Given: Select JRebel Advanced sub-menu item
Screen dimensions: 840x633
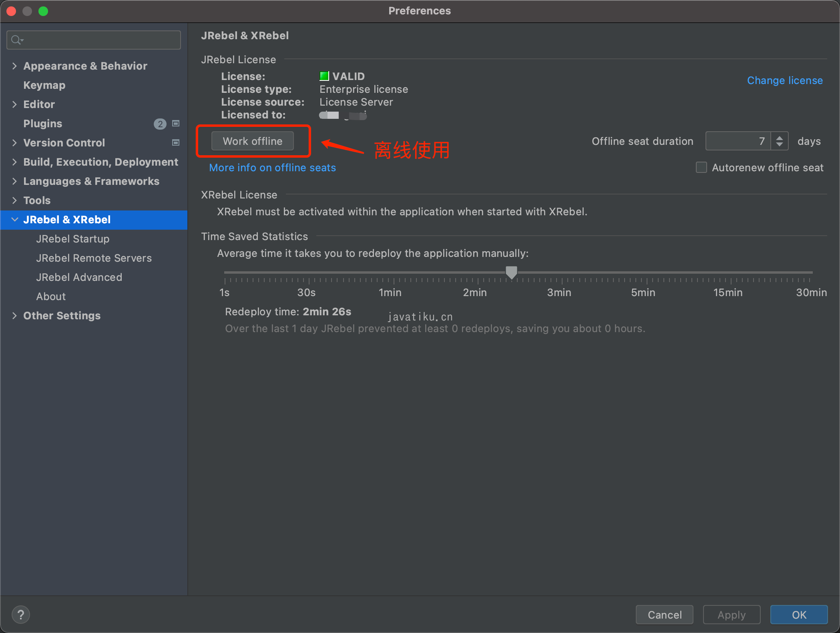Looking at the screenshot, I should (x=80, y=277).
